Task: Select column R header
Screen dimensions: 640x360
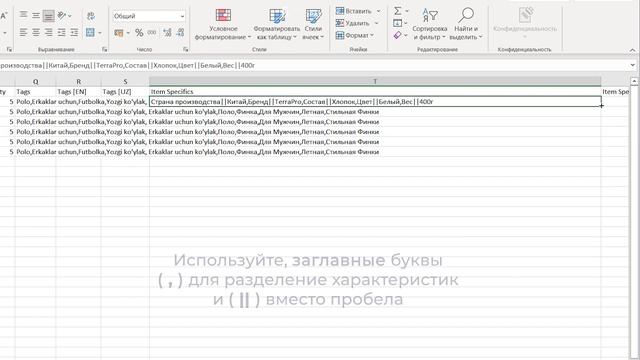Action: click(x=78, y=82)
